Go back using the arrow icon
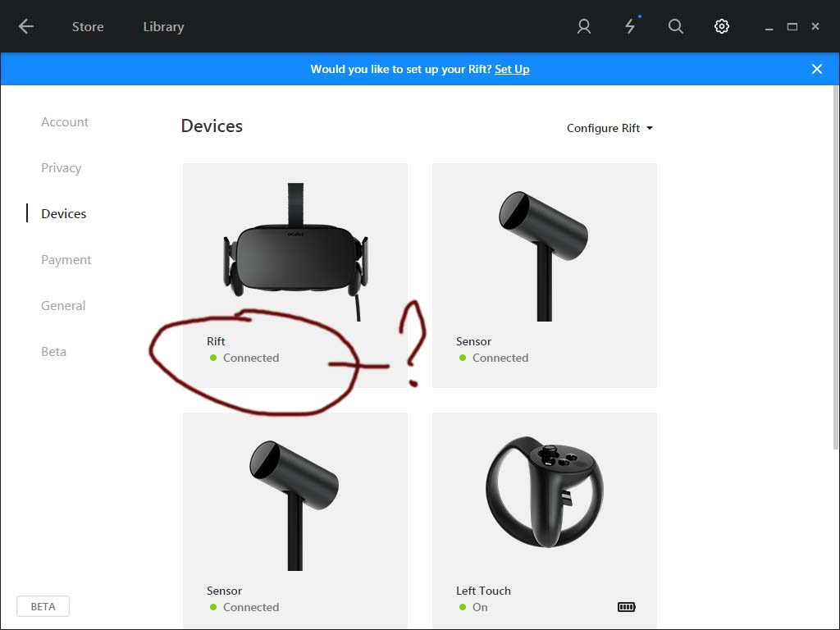Viewport: 840px width, 630px height. 25,26
